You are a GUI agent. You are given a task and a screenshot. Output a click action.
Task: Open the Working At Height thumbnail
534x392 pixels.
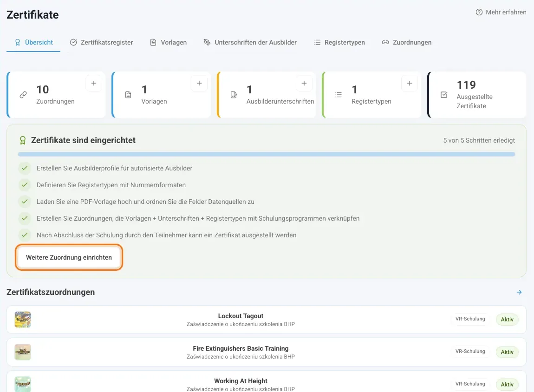(23, 384)
